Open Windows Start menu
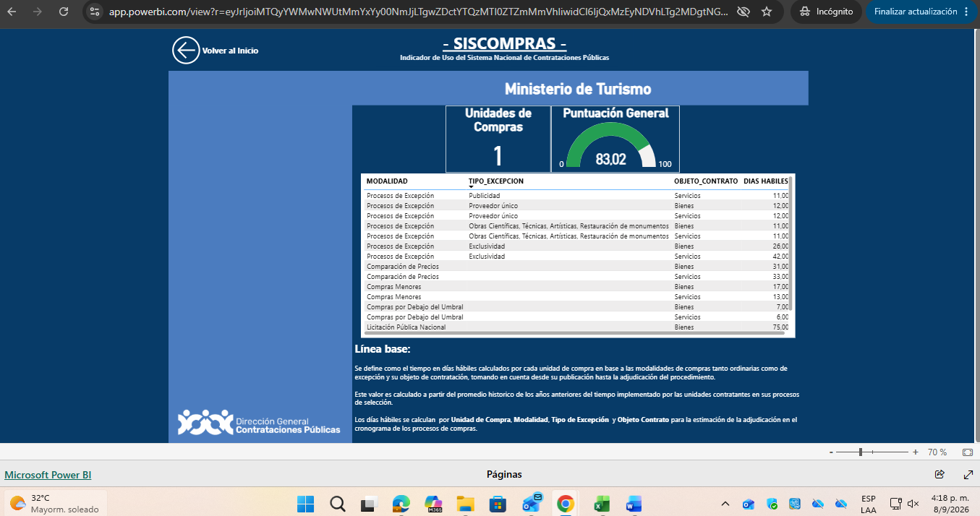 [x=305, y=503]
